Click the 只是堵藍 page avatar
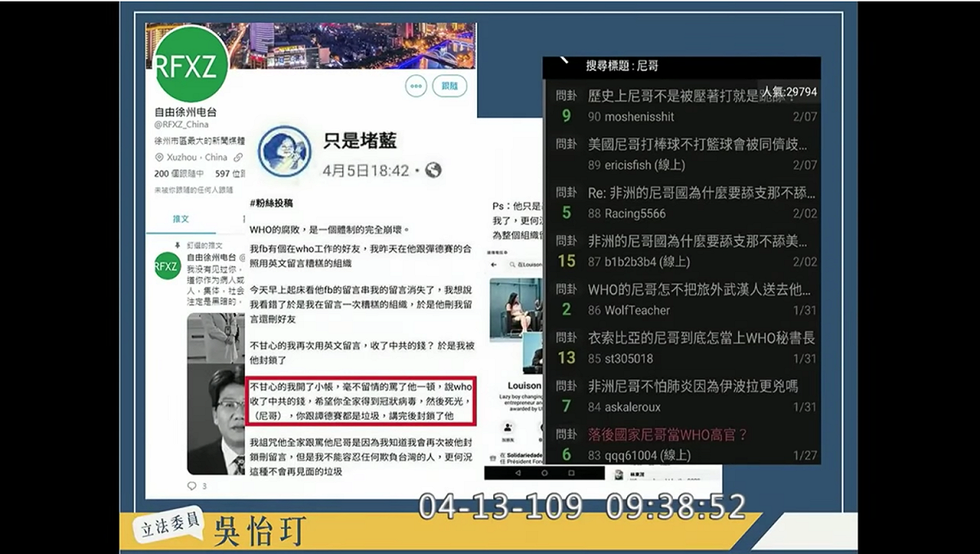Image resolution: width=980 pixels, height=554 pixels. pos(283,152)
